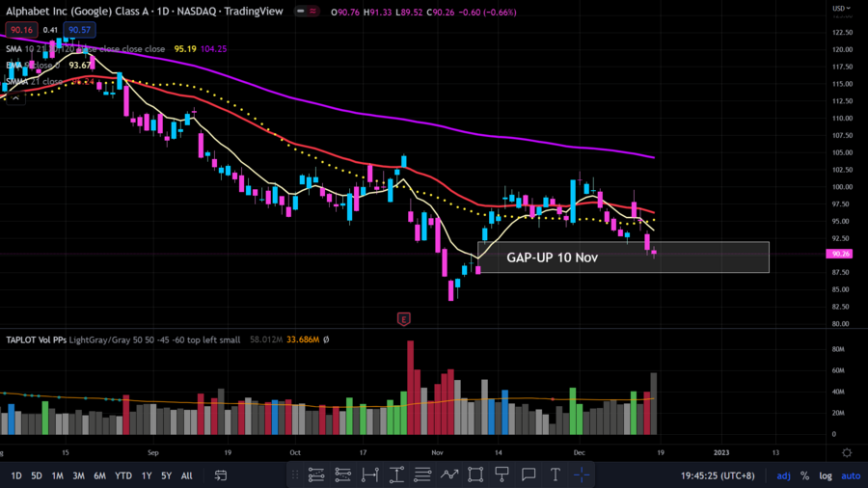Toggle auto scale mode
The width and height of the screenshot is (868, 488).
pyautogui.click(x=851, y=475)
